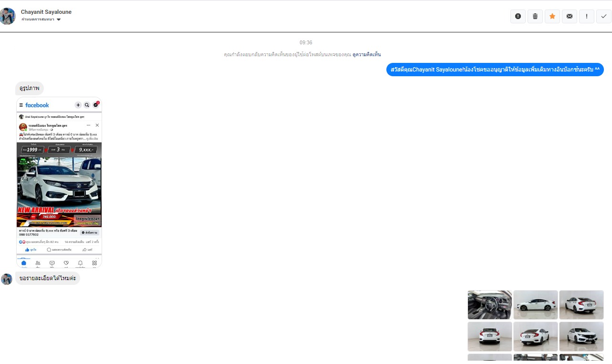Open the rear-angle photo between rear and front views
Viewport: 612px width, 364px height.
pyautogui.click(x=536, y=336)
